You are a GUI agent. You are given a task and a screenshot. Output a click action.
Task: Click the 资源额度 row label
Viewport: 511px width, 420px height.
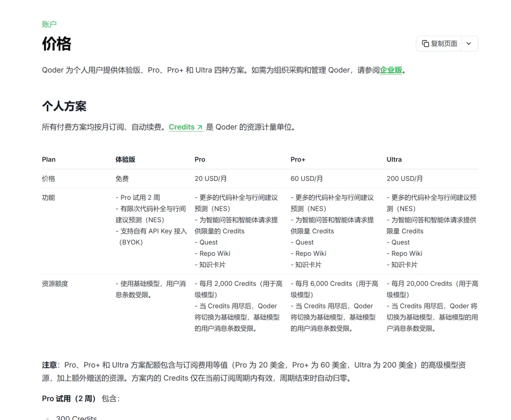point(55,284)
